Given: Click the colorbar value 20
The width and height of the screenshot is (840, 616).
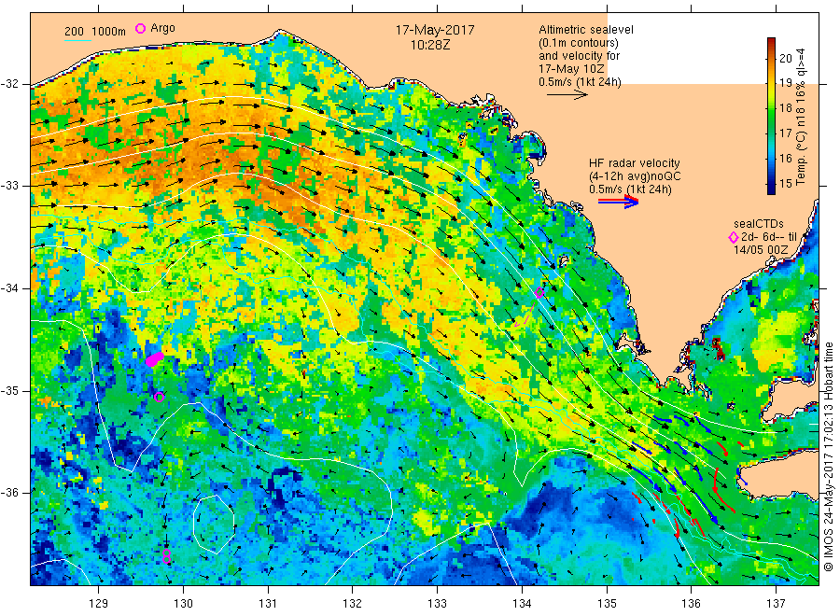Looking at the screenshot, I should pyautogui.click(x=785, y=58).
